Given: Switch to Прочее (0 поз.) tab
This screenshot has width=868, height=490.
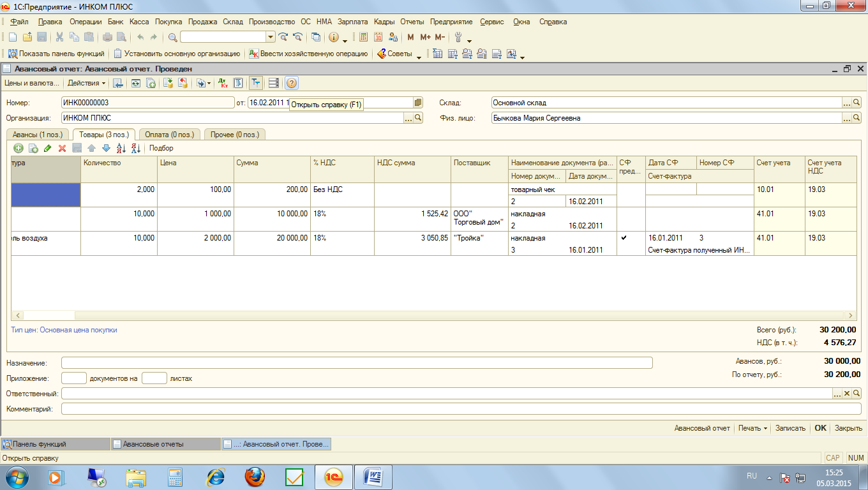Looking at the screenshot, I should click(236, 134).
